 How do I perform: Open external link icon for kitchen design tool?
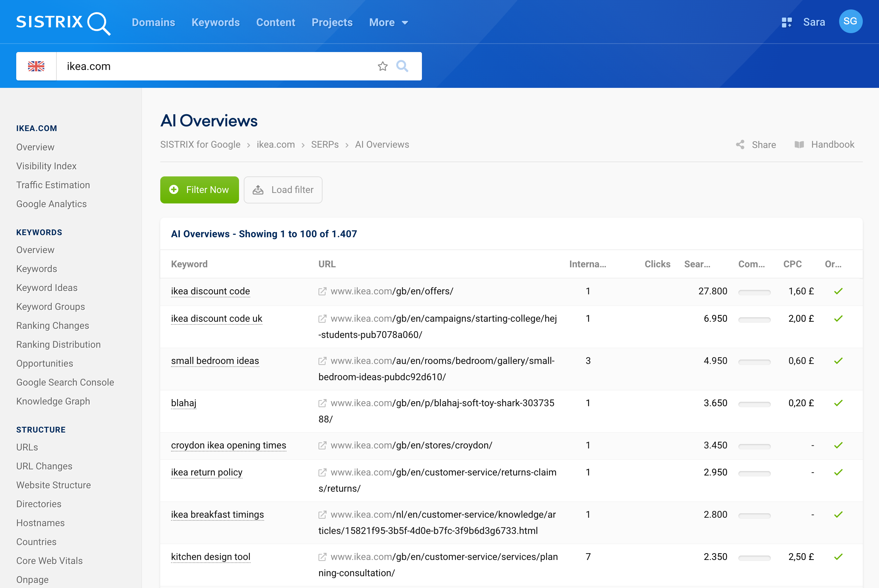coord(322,557)
